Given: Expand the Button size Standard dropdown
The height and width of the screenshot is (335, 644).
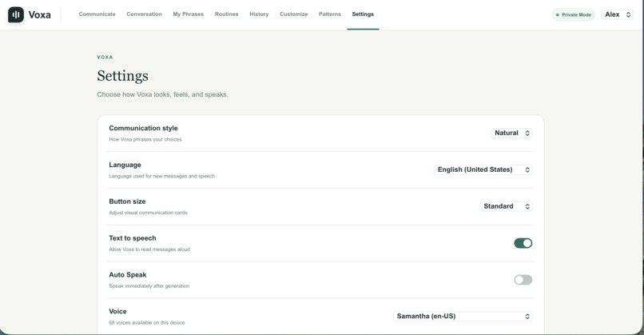Looking at the screenshot, I should pos(506,206).
